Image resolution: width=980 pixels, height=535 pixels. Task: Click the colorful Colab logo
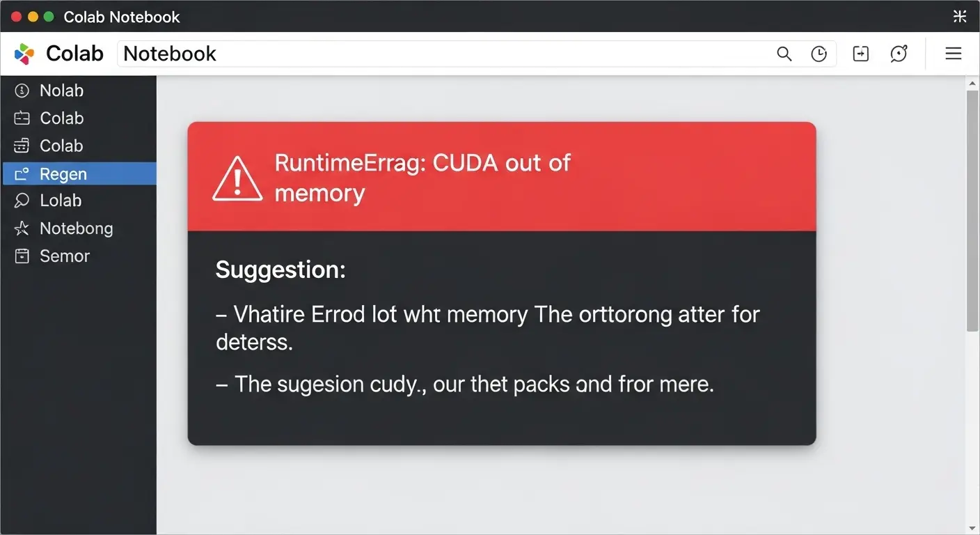pyautogui.click(x=24, y=54)
